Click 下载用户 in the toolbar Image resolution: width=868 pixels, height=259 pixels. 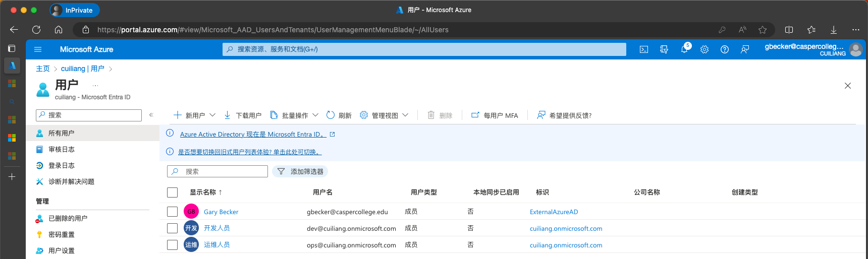tap(242, 115)
